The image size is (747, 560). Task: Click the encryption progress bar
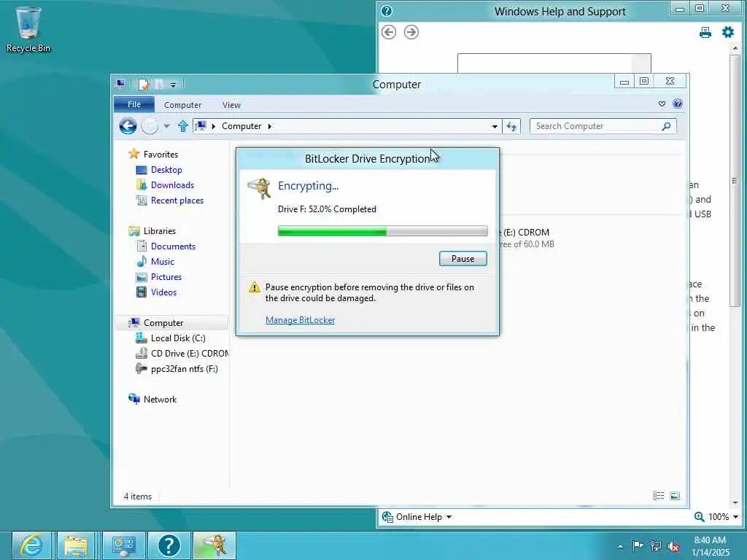[382, 231]
